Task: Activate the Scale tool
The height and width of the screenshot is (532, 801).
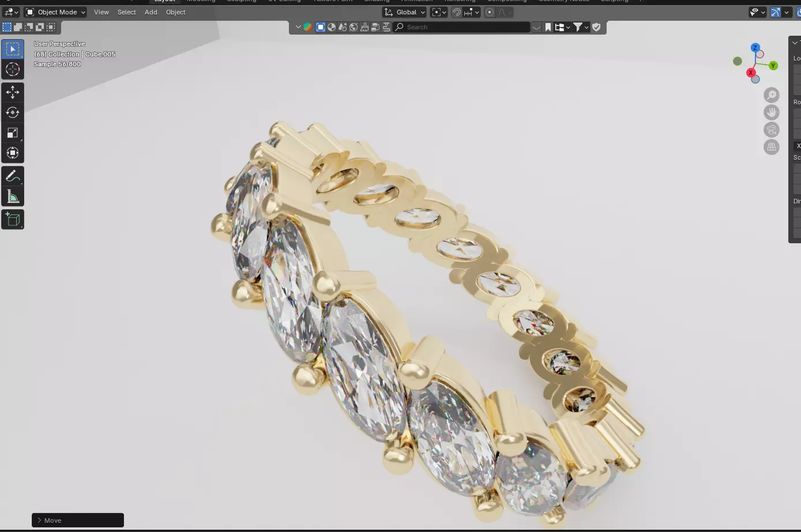Action: click(x=13, y=133)
